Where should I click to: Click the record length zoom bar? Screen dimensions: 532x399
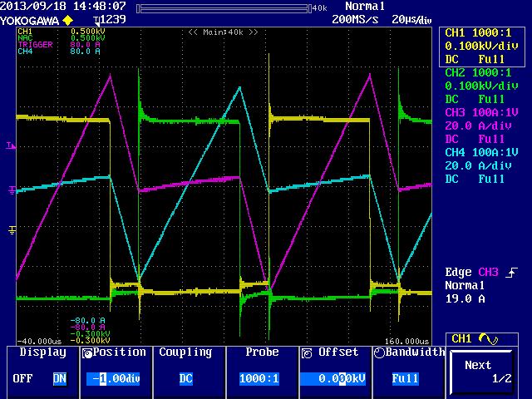click(224, 8)
